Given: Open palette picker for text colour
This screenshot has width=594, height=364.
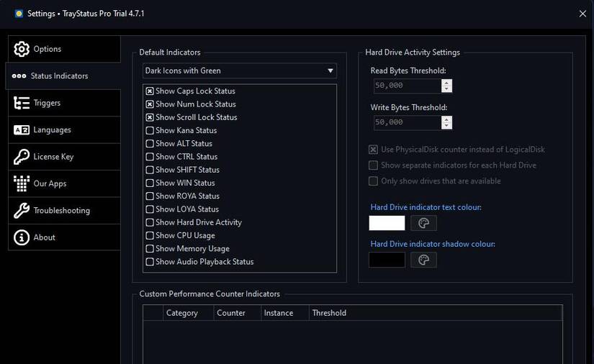Looking at the screenshot, I should (423, 223).
